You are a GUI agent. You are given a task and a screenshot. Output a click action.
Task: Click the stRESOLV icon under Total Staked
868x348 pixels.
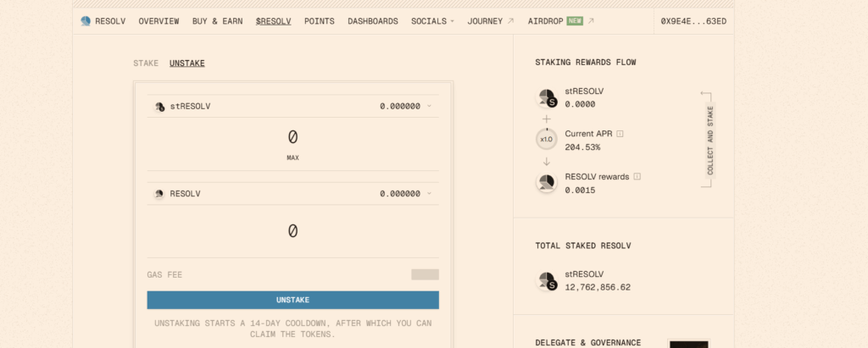pyautogui.click(x=547, y=281)
